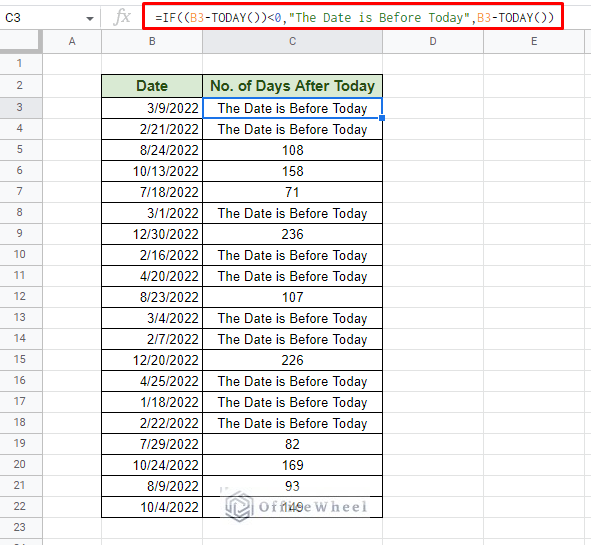Select row 22 header
Screen dimensions: 591x545
pyautogui.click(x=20, y=506)
